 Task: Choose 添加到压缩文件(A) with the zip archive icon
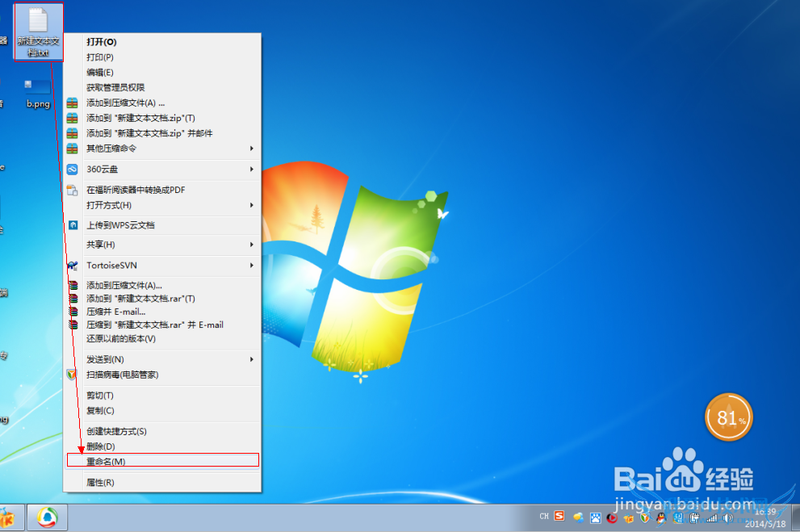[x=162, y=103]
